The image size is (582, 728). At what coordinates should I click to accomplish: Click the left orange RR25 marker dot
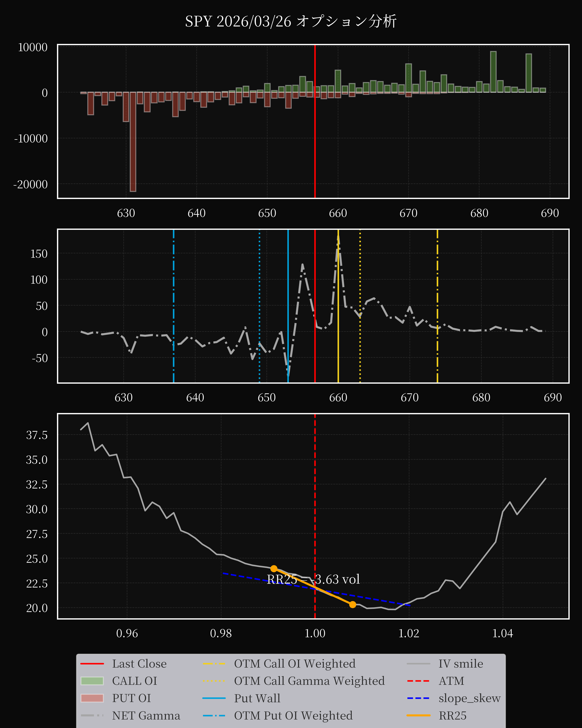pos(274,569)
